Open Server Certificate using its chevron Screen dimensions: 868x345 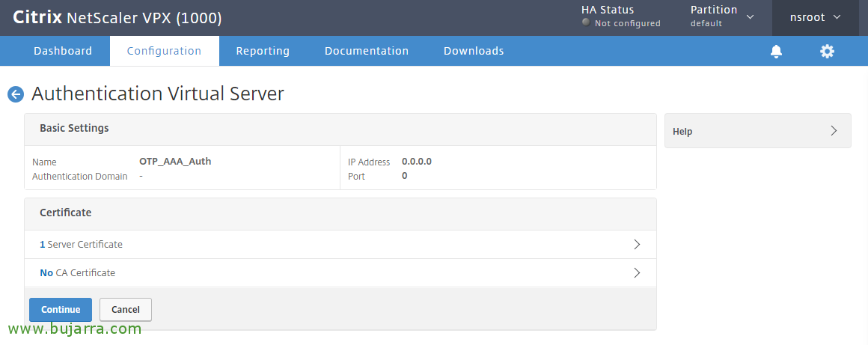click(637, 245)
